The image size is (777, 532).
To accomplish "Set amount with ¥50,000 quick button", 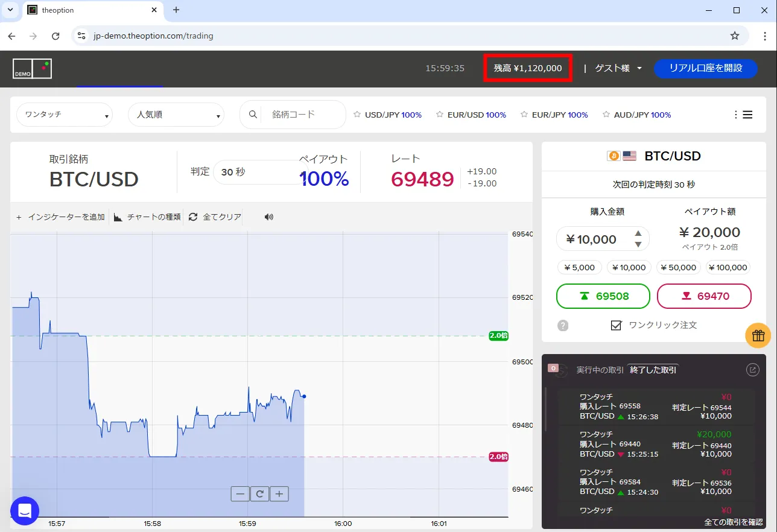I will click(x=679, y=267).
